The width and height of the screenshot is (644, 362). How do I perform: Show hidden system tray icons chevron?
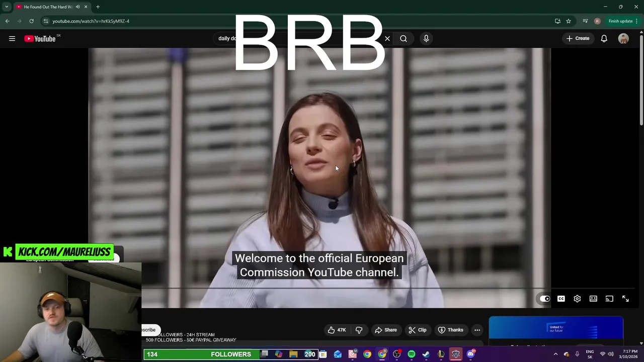555,354
